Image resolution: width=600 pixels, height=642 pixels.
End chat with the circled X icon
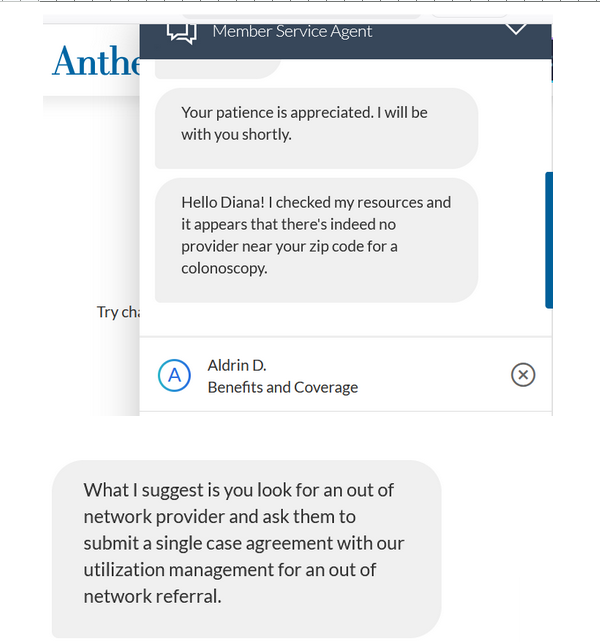click(x=523, y=375)
